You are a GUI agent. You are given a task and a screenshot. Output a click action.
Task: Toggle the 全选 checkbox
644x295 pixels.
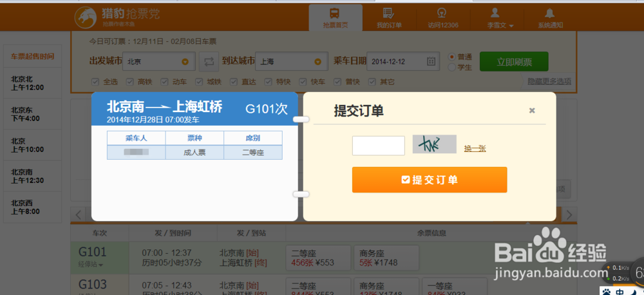pyautogui.click(x=95, y=82)
